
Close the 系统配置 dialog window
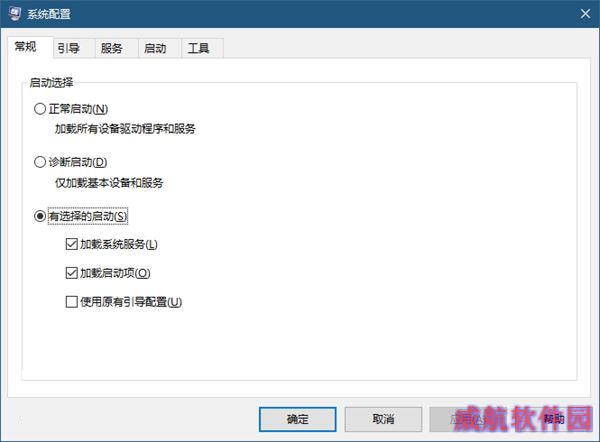pyautogui.click(x=585, y=14)
